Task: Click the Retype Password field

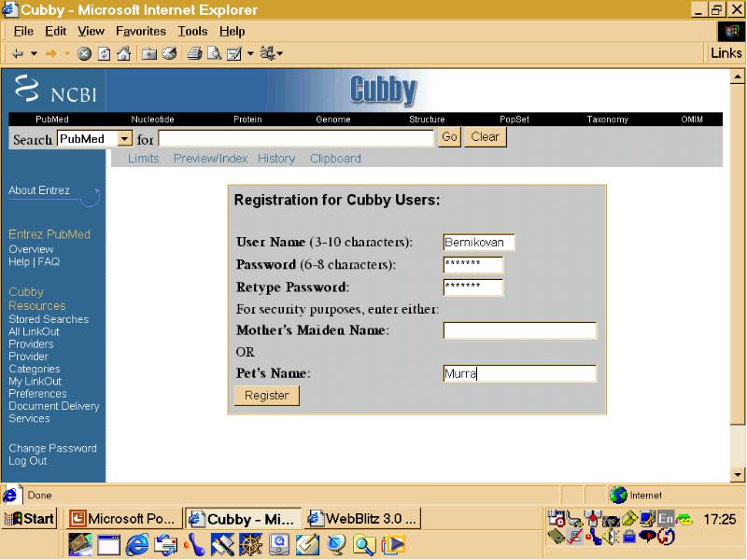Action: point(473,287)
